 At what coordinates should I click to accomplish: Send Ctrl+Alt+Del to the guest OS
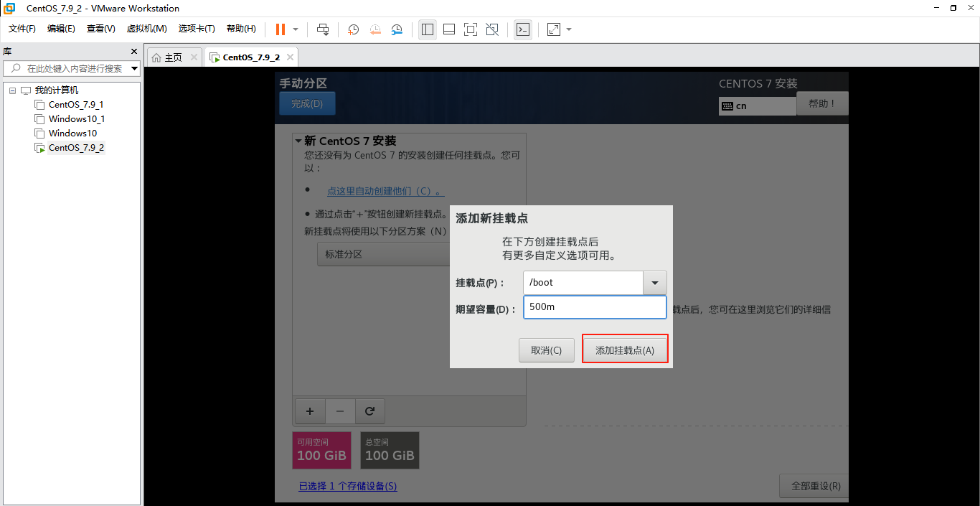(x=322, y=29)
